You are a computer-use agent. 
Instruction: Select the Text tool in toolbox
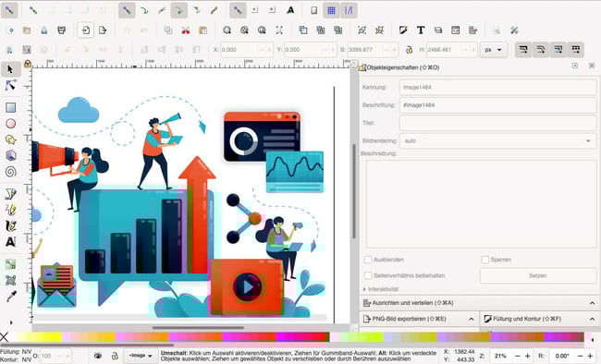click(x=10, y=242)
